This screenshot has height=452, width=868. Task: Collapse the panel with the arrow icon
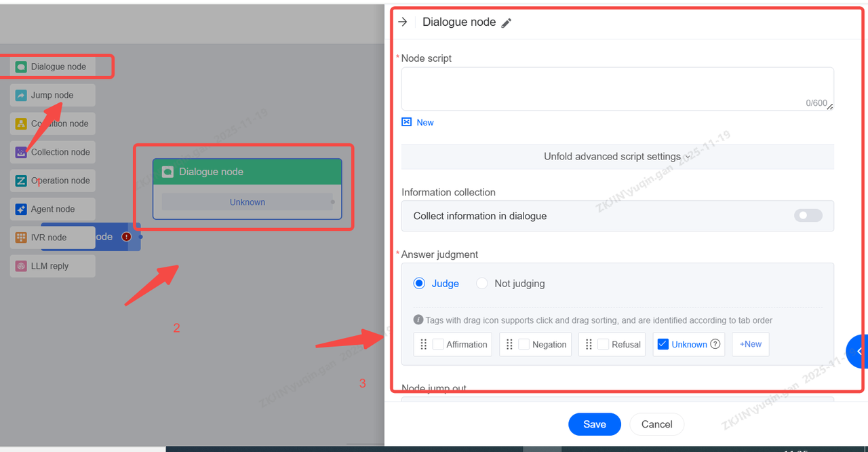coord(403,22)
